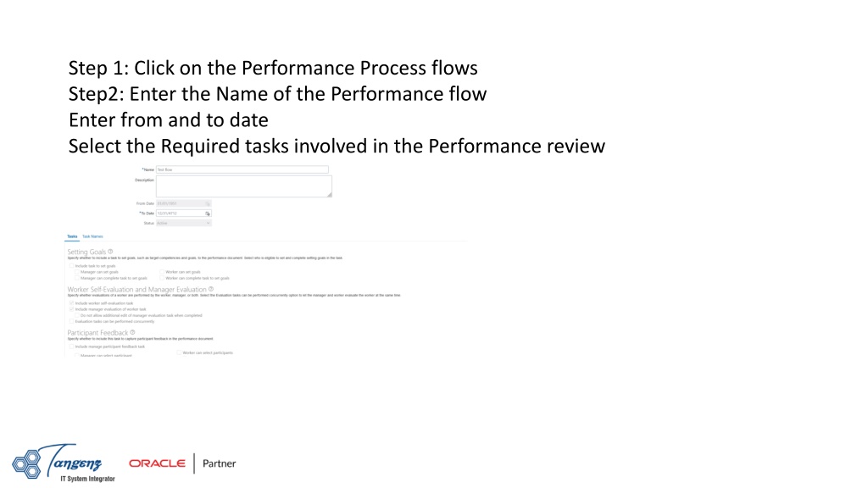Screen dimensions: 868x488
Task: Click help icon beside Participant Feedback heading
Action: 132,332
